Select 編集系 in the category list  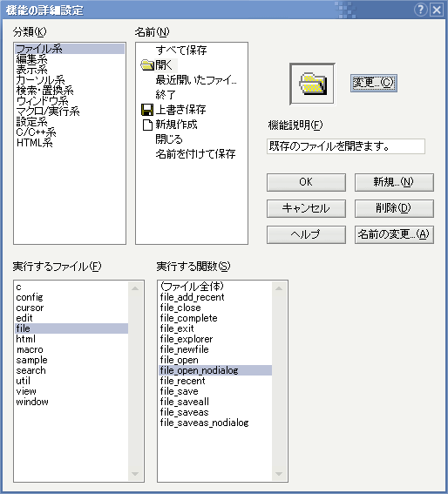click(x=31, y=59)
